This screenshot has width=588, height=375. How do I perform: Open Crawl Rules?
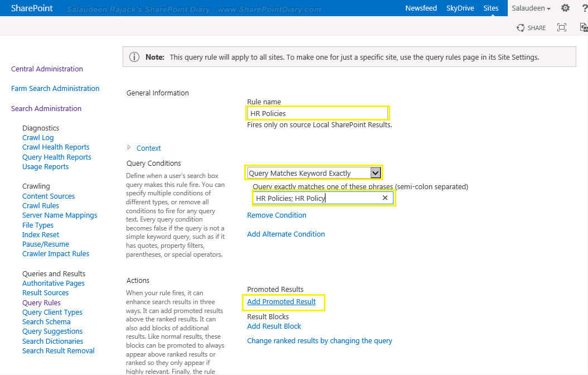pos(41,205)
